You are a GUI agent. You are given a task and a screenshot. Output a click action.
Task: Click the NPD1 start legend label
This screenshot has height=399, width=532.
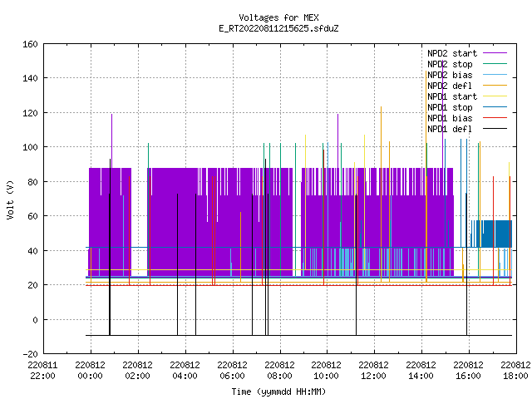(452, 96)
